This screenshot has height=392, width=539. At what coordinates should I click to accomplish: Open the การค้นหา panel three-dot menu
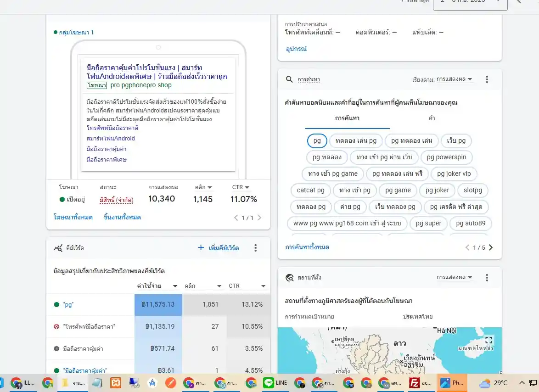[487, 79]
